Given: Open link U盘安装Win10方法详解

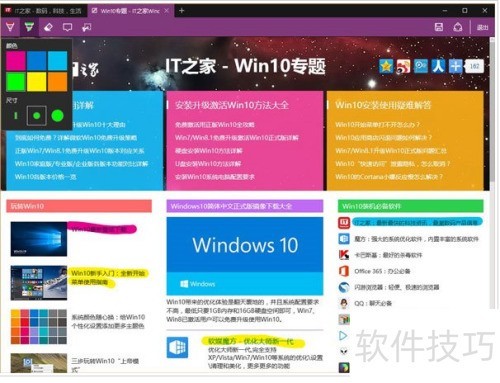Looking at the screenshot, I should click(208, 164).
